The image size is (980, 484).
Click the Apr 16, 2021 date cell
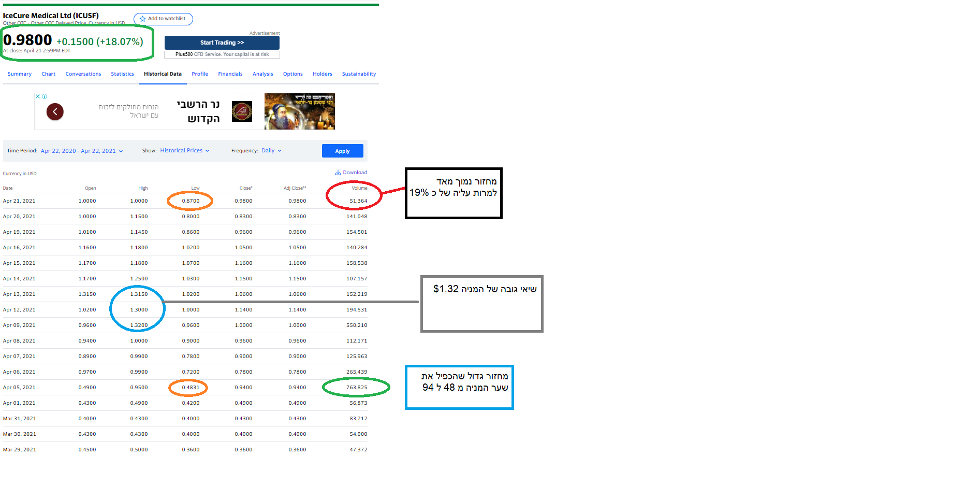(x=19, y=248)
